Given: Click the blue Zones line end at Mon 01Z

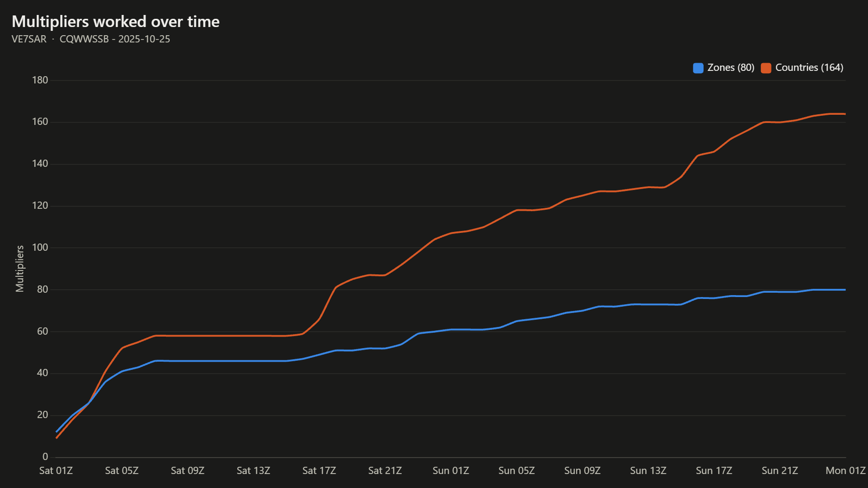Looking at the screenshot, I should (845, 290).
